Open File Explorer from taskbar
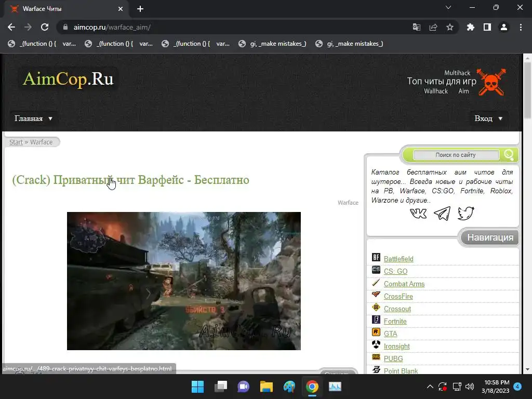 point(267,387)
